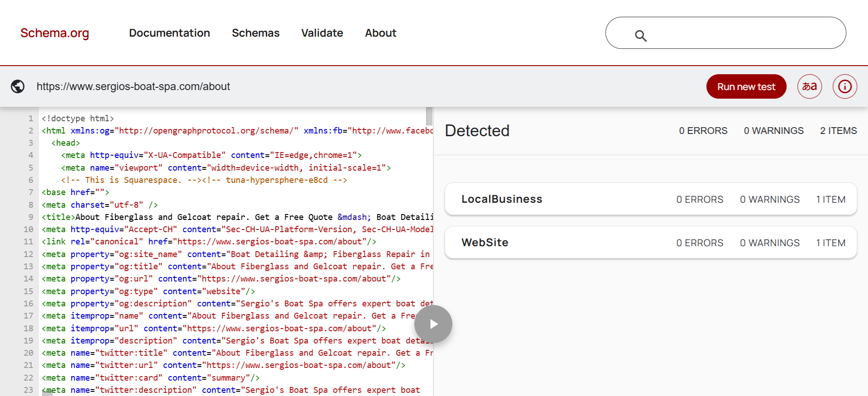Click code line 1 '<!doctype html>'
Viewport: 868px width, 396px height.
tap(78, 119)
